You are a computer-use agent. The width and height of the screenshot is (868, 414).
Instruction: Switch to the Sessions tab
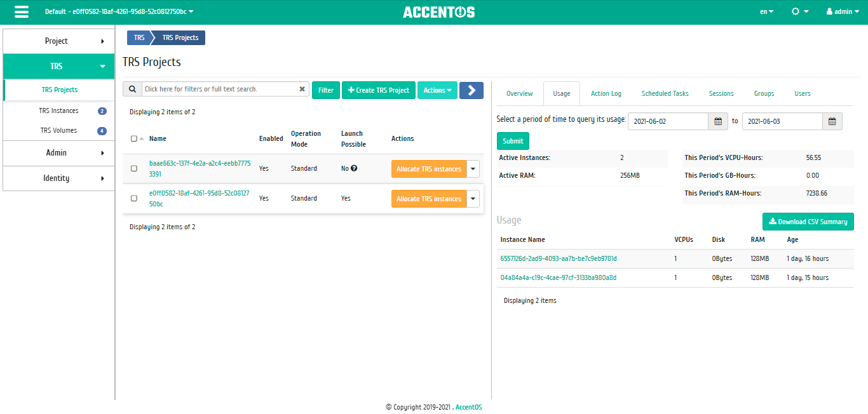(721, 93)
